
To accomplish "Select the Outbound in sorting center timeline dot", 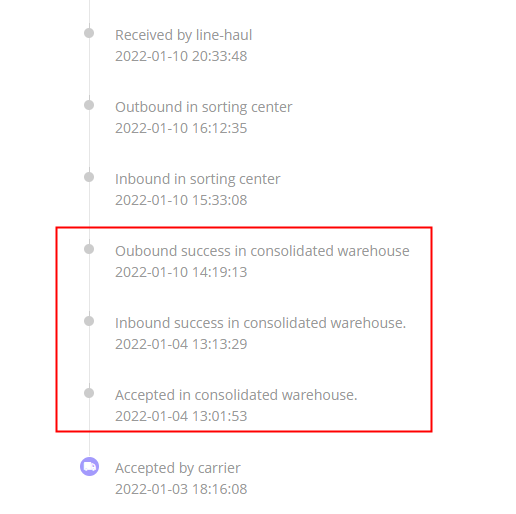I will pyautogui.click(x=89, y=105).
